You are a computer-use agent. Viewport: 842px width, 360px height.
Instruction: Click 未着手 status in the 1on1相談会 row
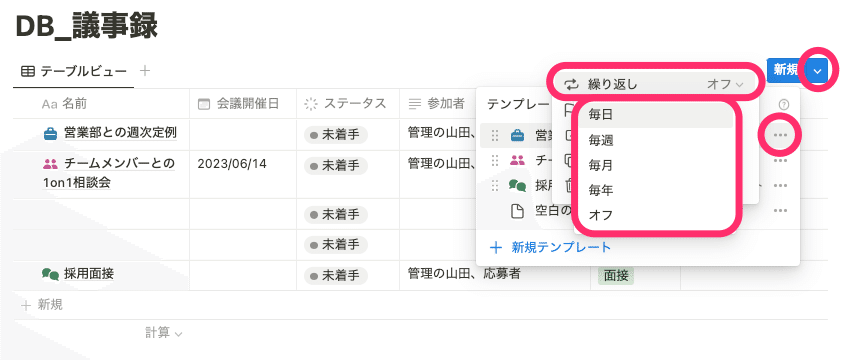[x=336, y=166]
